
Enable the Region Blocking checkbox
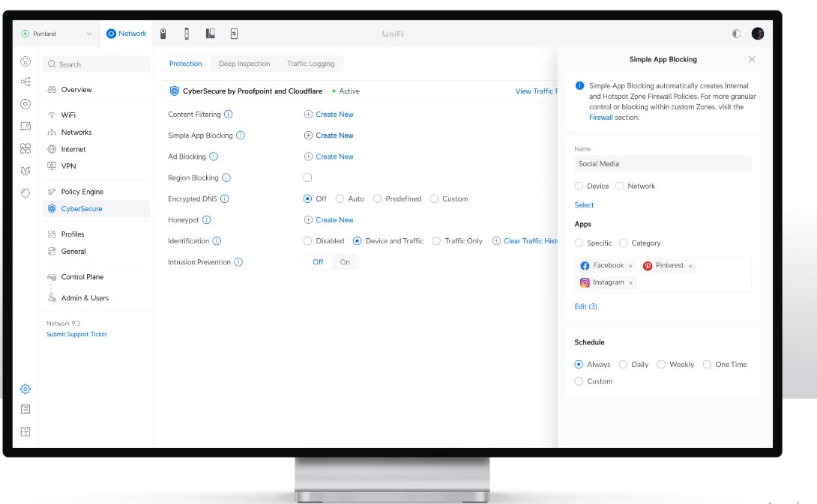pos(307,177)
